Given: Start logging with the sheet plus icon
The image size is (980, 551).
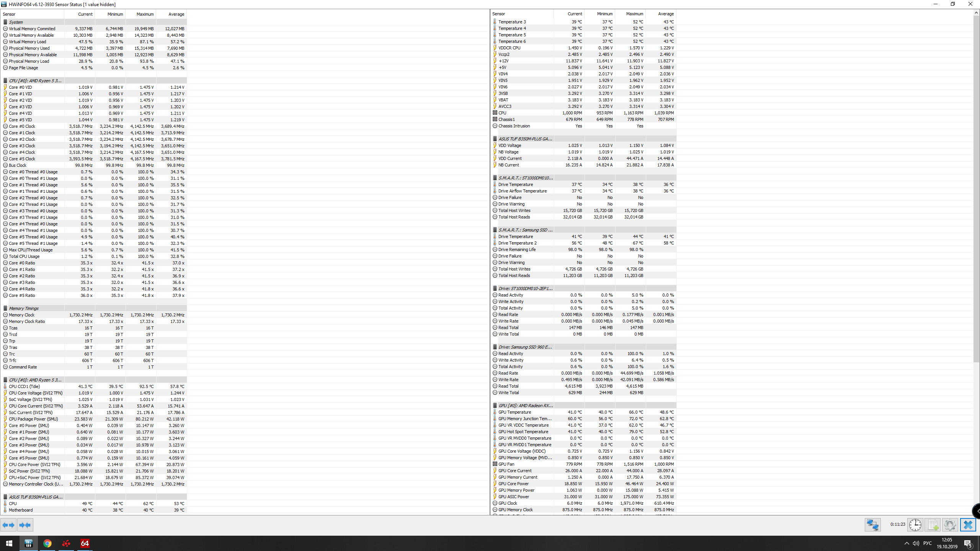Looking at the screenshot, I should pos(933,525).
